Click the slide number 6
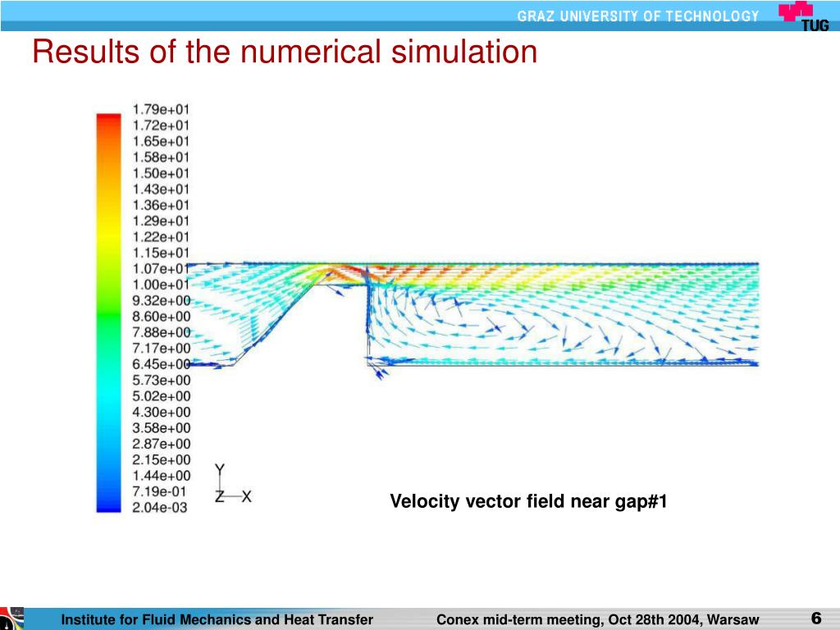The image size is (840, 630). pyautogui.click(x=816, y=619)
